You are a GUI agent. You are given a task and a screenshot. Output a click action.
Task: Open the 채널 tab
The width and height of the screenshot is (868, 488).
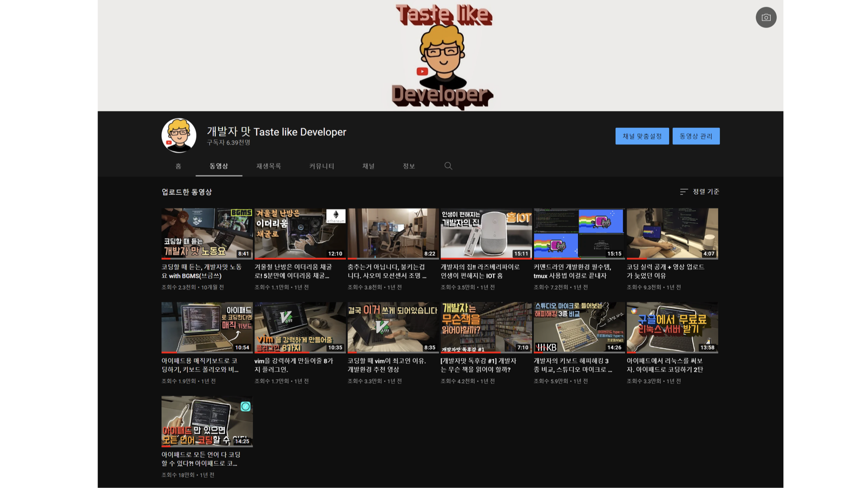click(368, 166)
